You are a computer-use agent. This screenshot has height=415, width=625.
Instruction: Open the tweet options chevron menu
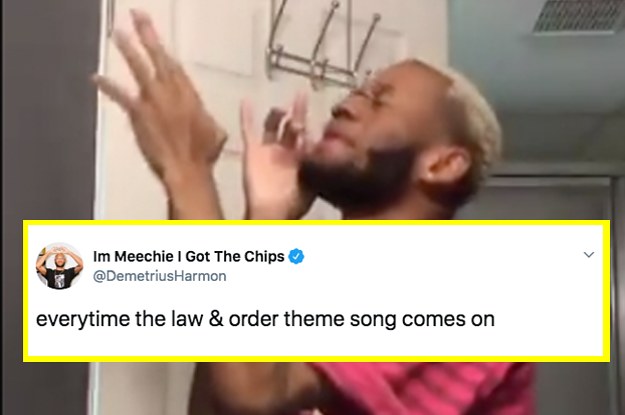[x=589, y=254]
